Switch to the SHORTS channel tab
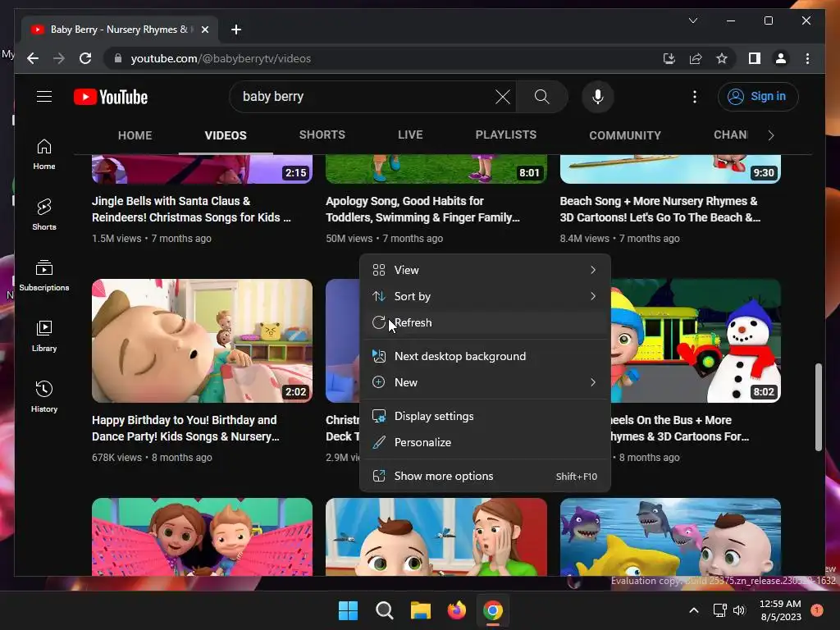 pos(322,135)
